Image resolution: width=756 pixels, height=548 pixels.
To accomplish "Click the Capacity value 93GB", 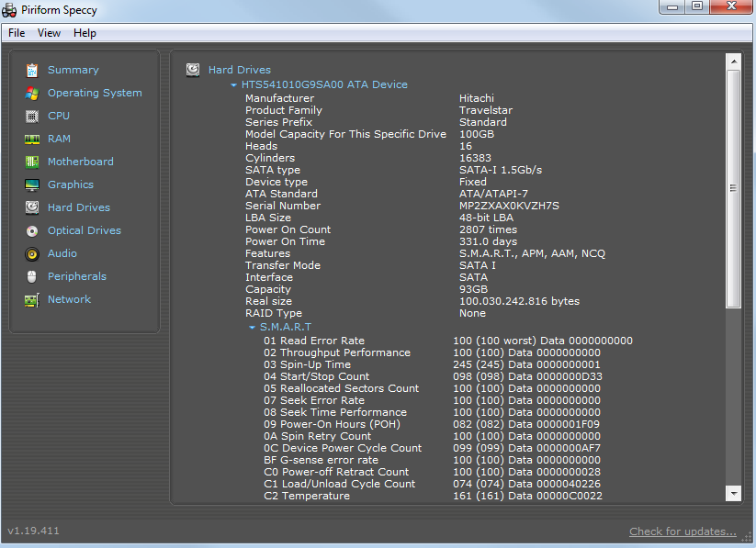I will coord(473,290).
